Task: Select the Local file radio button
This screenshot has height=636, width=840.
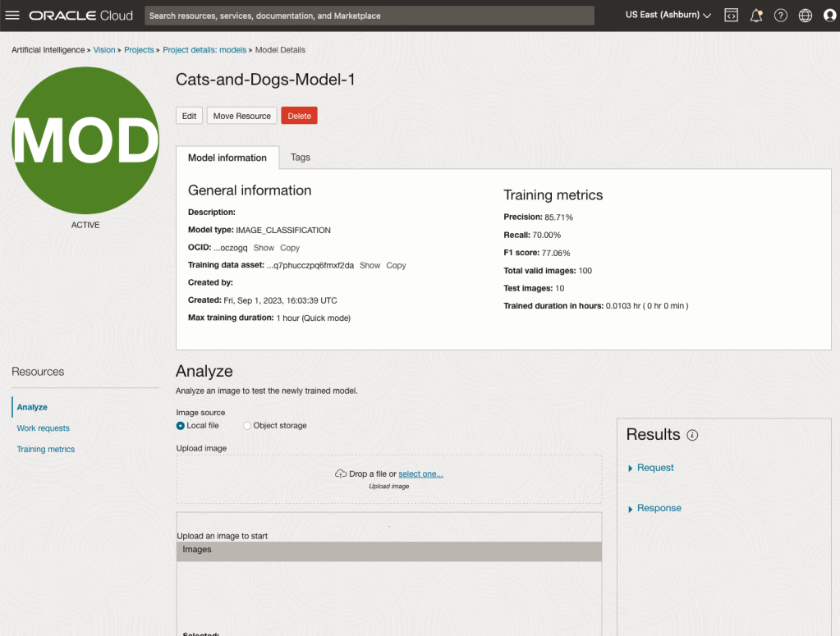Action: (x=181, y=426)
